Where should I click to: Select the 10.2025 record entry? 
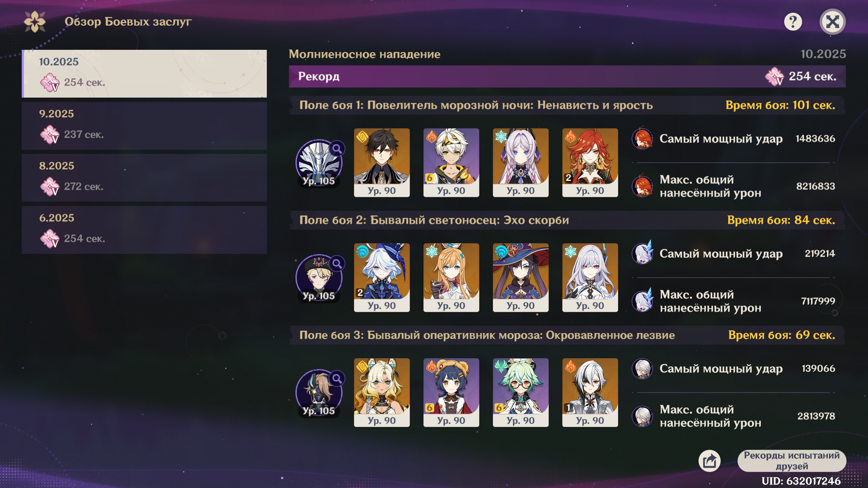[144, 74]
